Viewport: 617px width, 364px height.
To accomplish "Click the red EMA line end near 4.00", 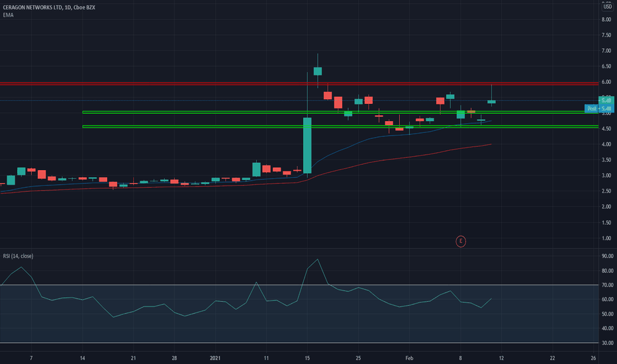I will click(x=490, y=144).
